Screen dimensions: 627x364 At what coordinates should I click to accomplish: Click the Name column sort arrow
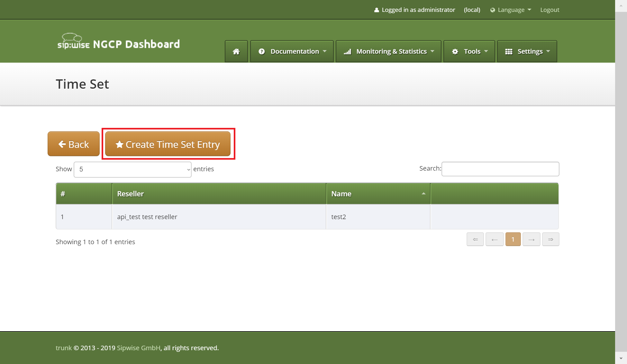(423, 193)
